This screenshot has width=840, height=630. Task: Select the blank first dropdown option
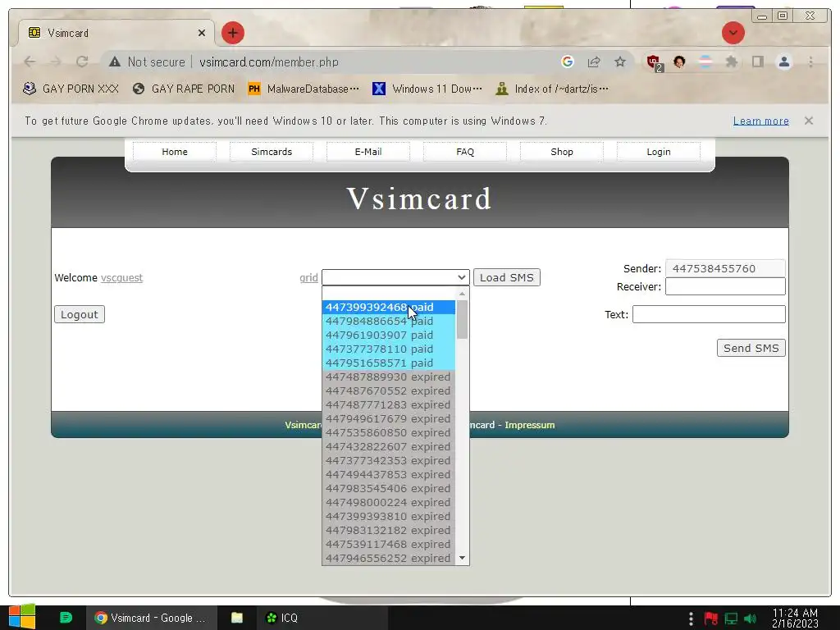point(389,293)
